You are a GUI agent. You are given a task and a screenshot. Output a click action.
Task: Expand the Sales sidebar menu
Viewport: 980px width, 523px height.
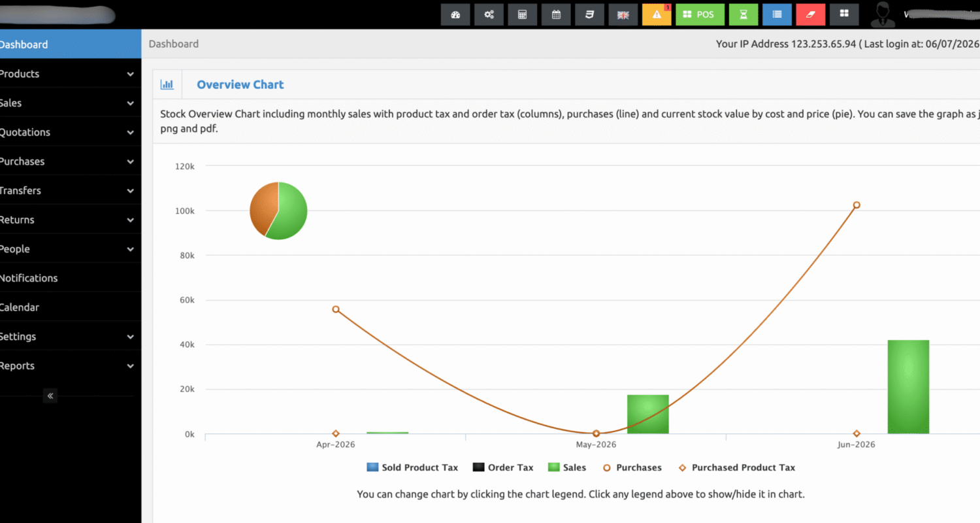pos(68,103)
